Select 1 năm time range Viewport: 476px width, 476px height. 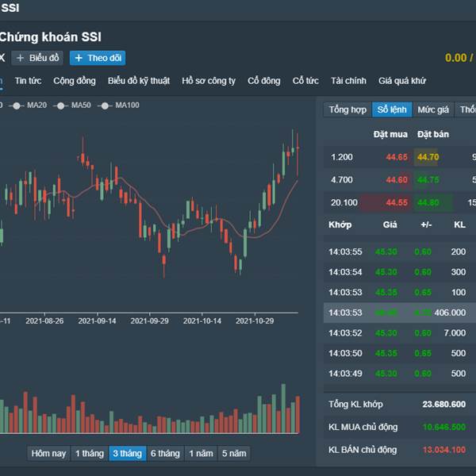(201, 454)
